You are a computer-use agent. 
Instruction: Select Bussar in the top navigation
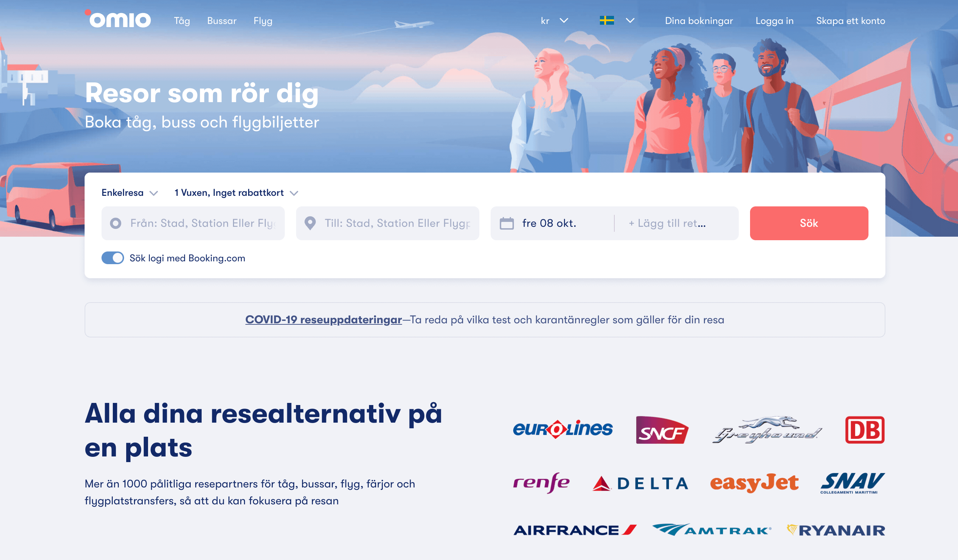pyautogui.click(x=222, y=21)
